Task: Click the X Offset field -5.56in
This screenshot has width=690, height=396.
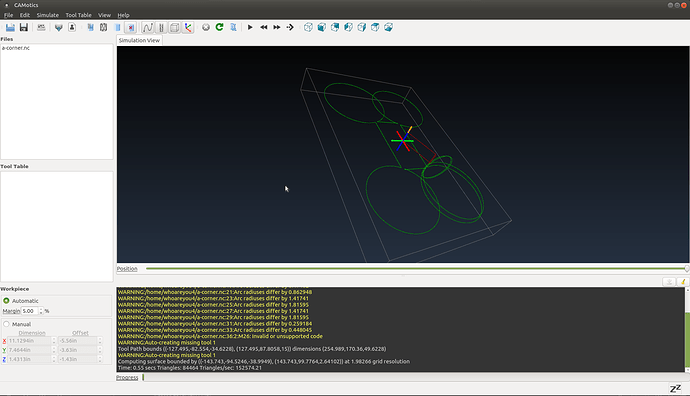Action: (x=77, y=341)
